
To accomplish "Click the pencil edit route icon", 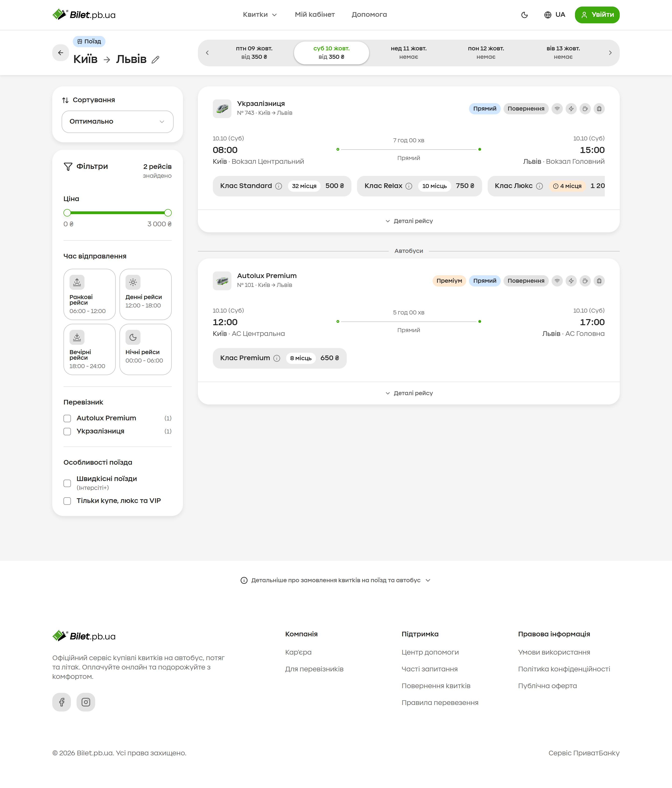I will 156,59.
